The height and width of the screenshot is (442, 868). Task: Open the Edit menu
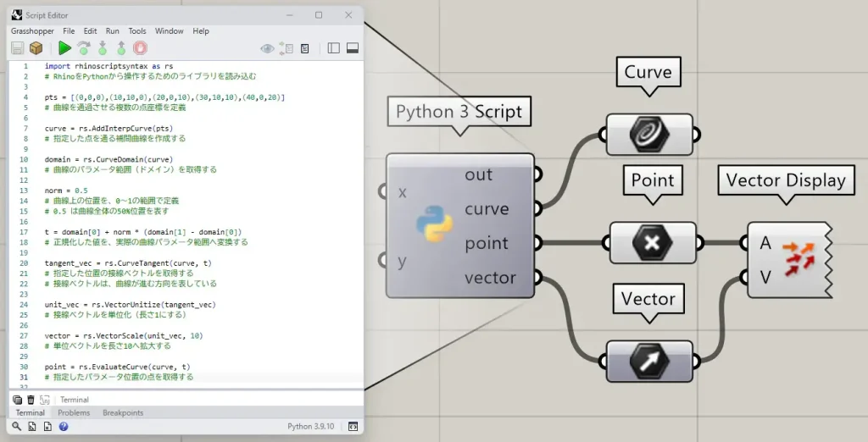[x=90, y=31]
